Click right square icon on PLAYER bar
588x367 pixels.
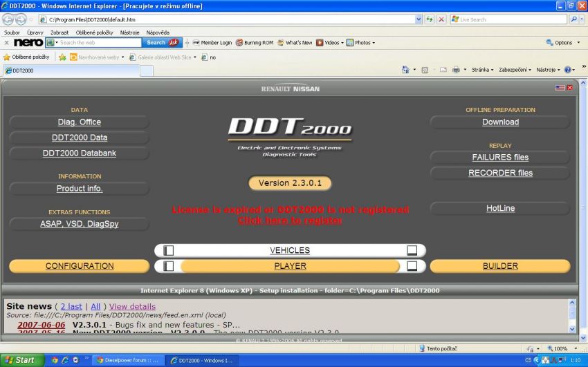click(412, 266)
